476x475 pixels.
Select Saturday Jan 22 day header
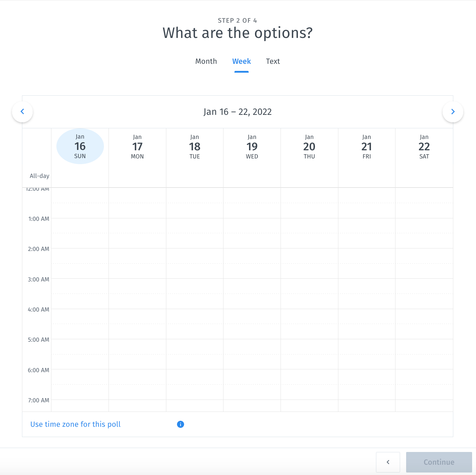pos(424,146)
